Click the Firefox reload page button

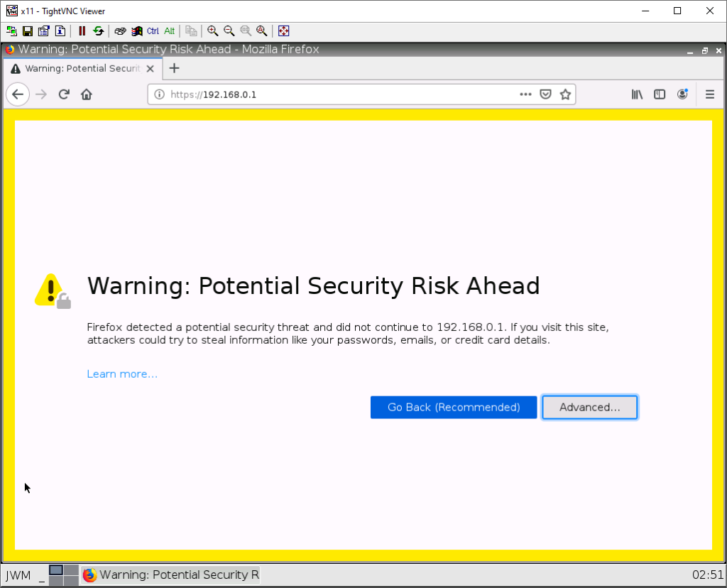[x=64, y=94]
